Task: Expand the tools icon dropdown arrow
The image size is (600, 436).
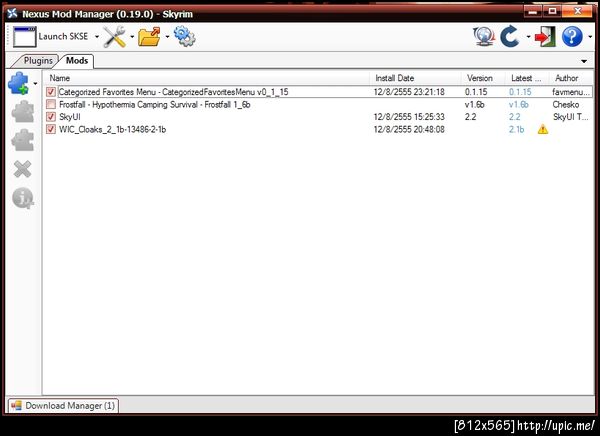Action: coord(132,37)
